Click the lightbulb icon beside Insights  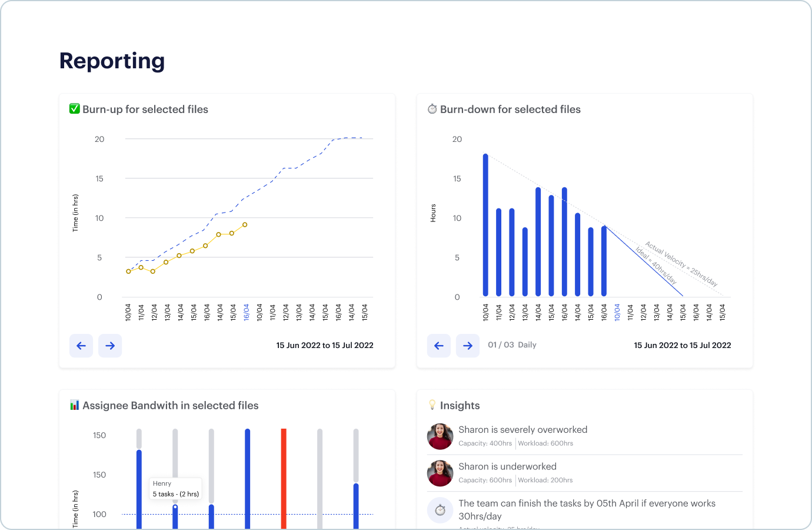(x=432, y=405)
